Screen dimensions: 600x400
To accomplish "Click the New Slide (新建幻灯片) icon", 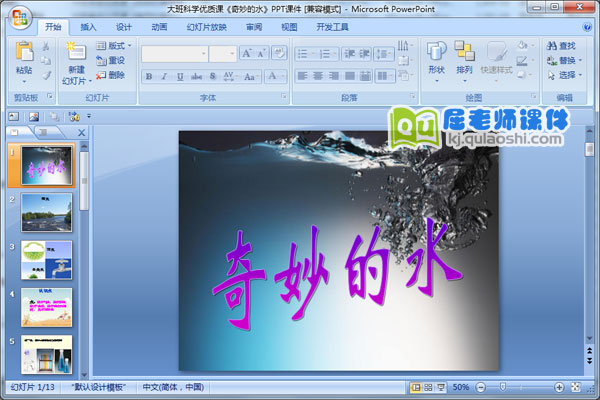I will coord(76,52).
